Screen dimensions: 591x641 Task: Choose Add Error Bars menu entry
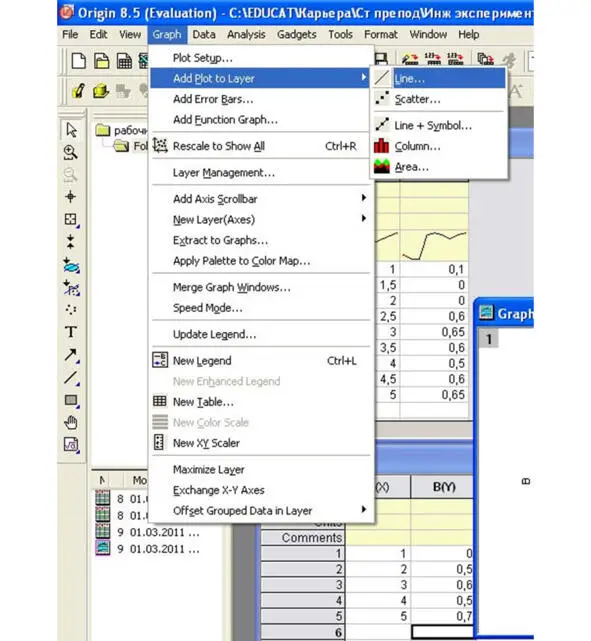[x=260, y=99]
